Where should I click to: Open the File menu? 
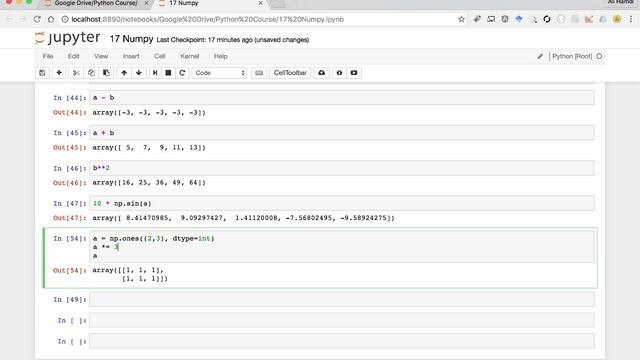coord(48,56)
